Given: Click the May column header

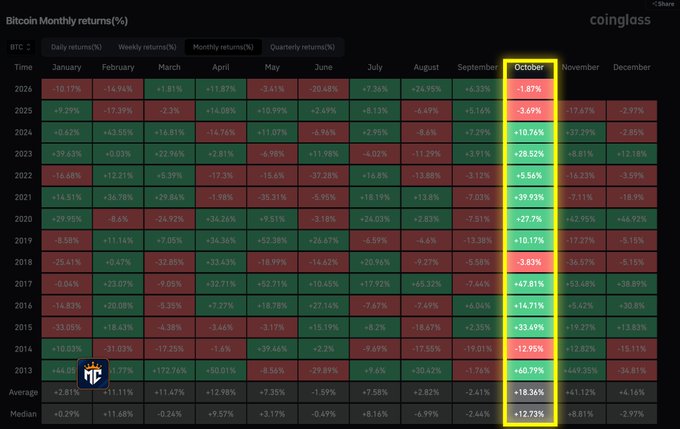Looking at the screenshot, I should click(x=272, y=67).
